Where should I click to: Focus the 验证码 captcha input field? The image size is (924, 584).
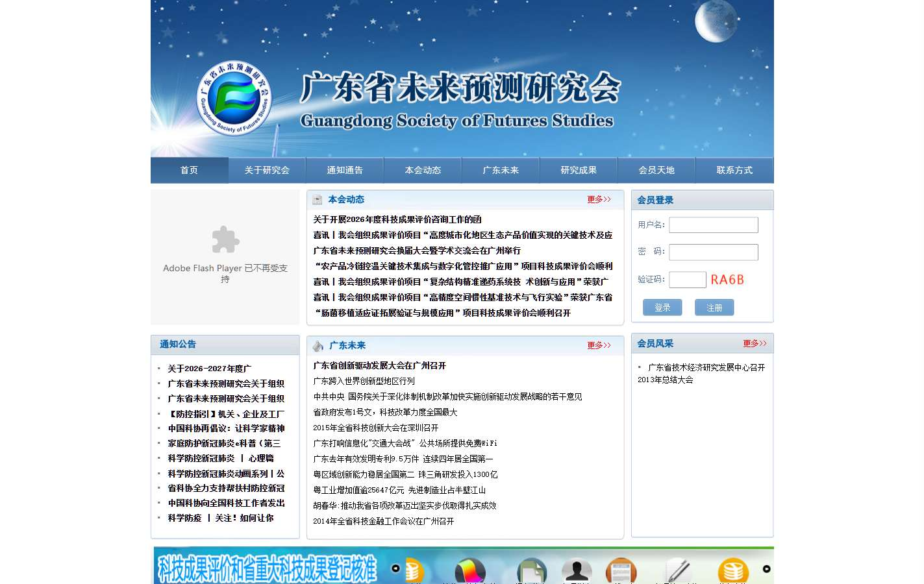[688, 280]
